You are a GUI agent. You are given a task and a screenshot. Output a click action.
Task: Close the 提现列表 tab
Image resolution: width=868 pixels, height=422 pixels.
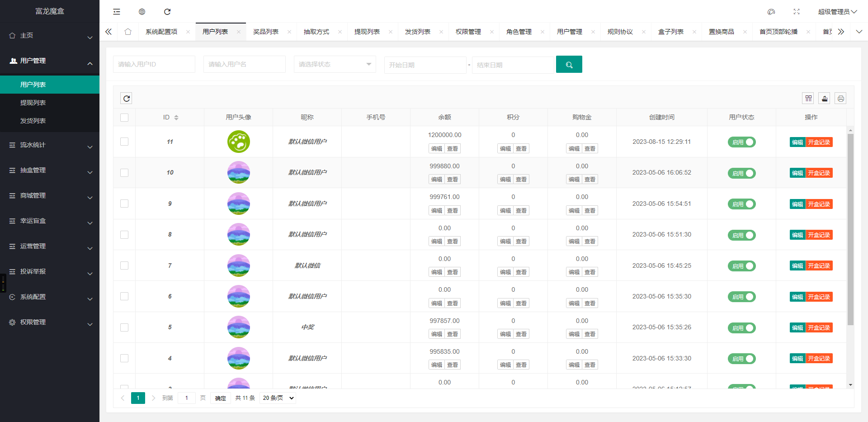click(x=391, y=32)
